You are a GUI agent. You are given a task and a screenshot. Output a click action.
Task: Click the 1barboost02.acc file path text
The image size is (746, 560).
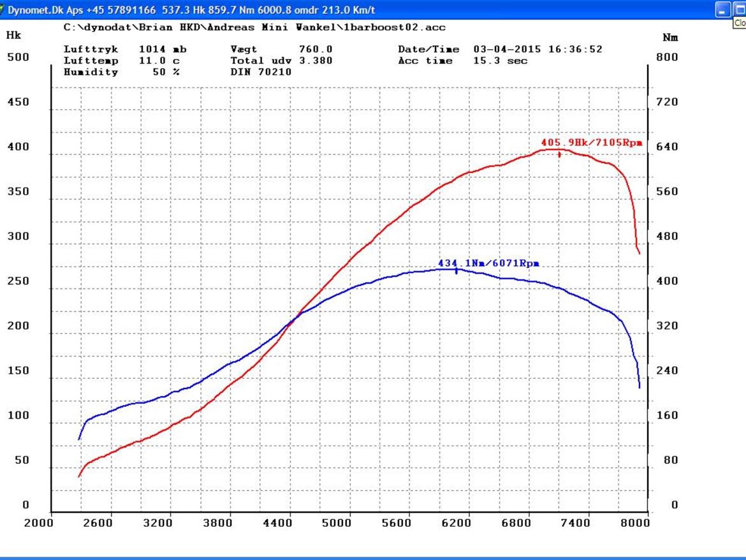(x=254, y=27)
